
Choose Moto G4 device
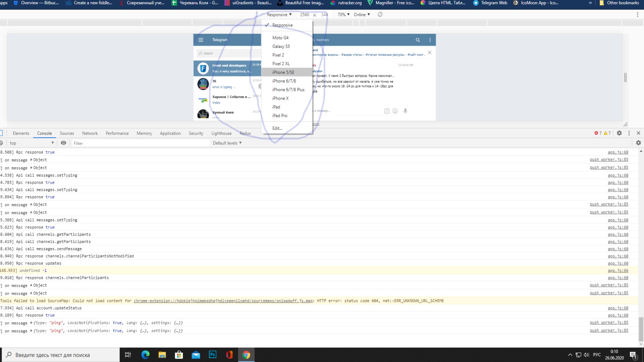click(x=287, y=38)
